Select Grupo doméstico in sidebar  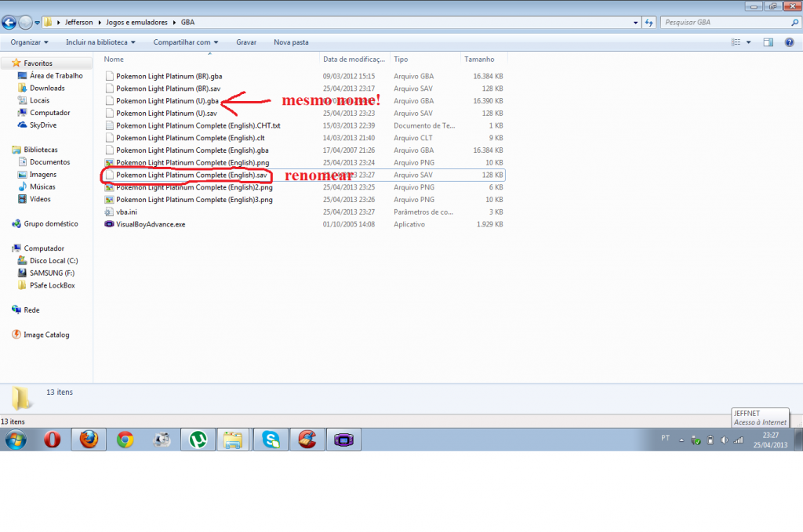tap(45, 223)
